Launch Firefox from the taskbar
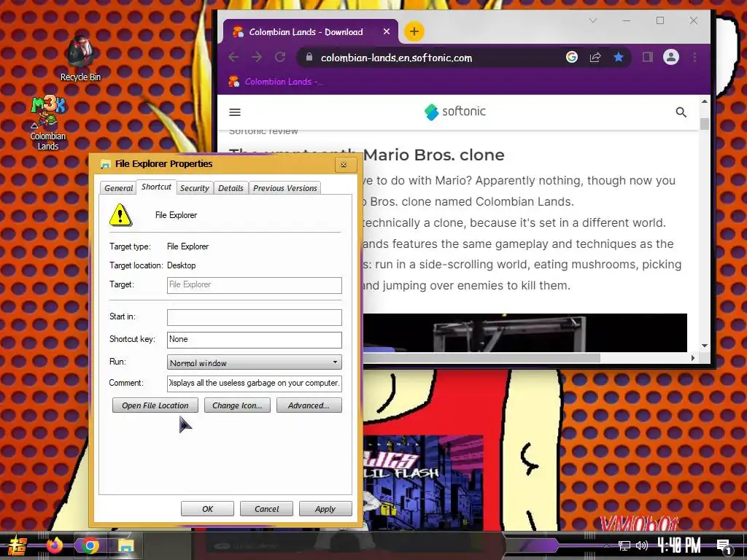 pyautogui.click(x=54, y=545)
